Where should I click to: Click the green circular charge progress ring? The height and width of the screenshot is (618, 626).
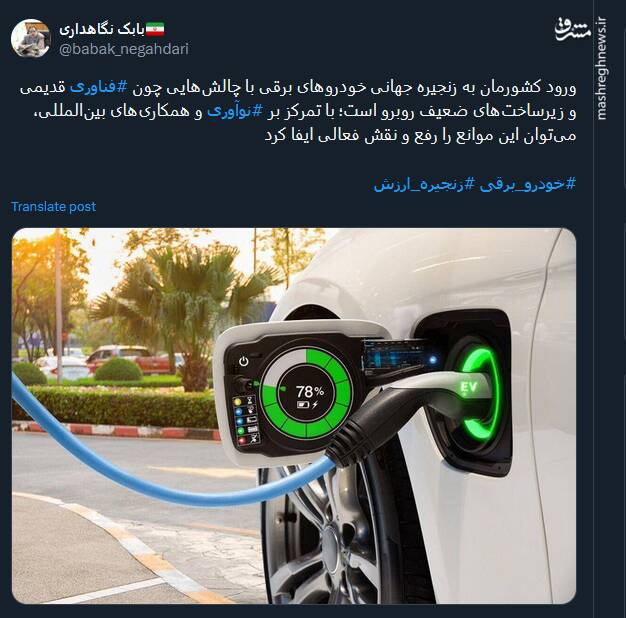[306, 393]
